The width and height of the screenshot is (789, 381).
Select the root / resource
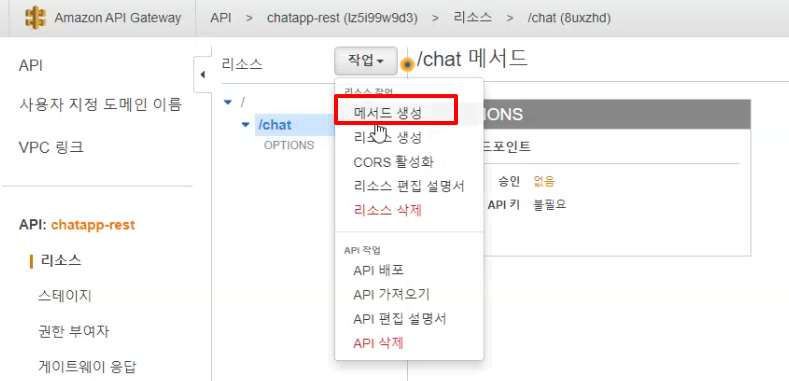pyautogui.click(x=243, y=102)
